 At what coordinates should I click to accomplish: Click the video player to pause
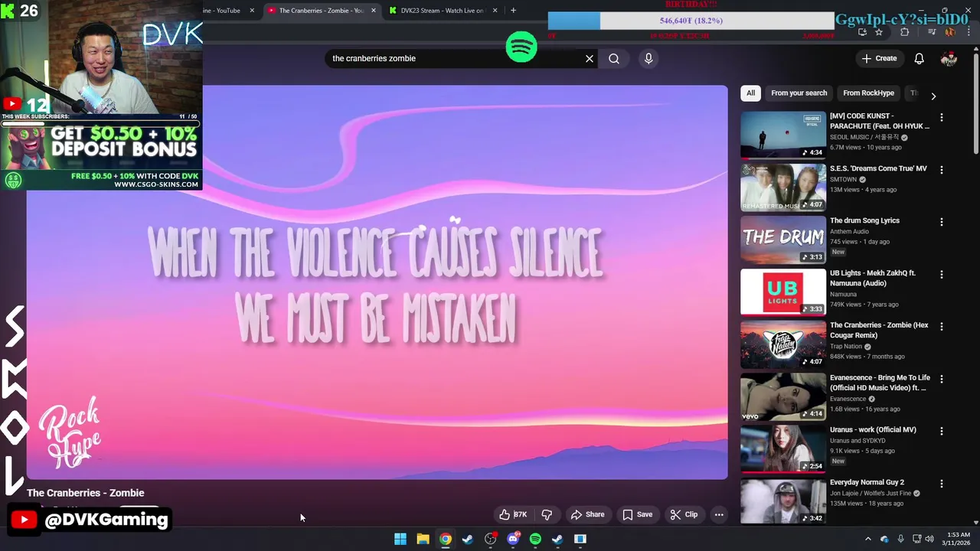(x=377, y=282)
